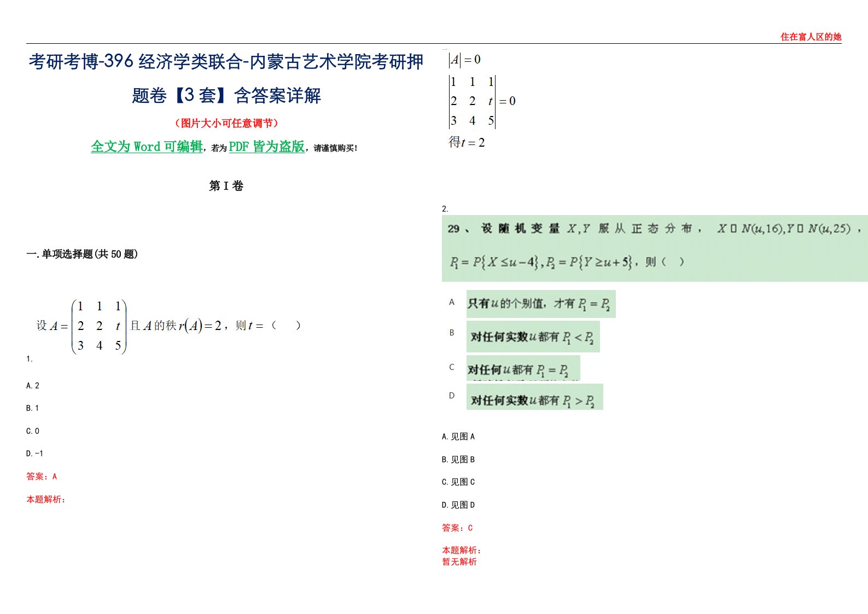
Task: Select question 1 option B. 1
Action: coord(33,408)
